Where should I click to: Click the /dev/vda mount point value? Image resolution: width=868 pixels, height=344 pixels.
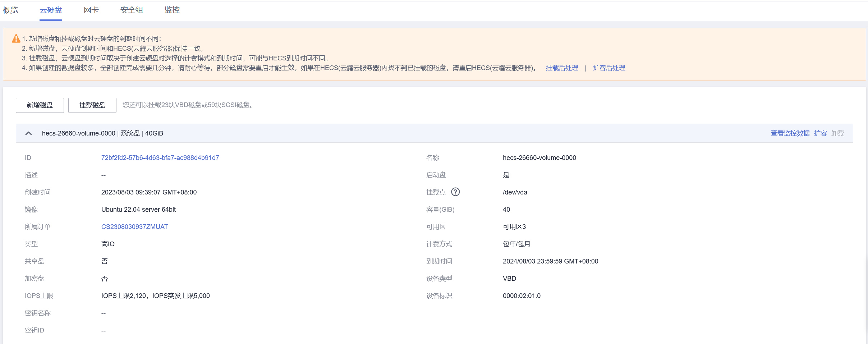514,192
